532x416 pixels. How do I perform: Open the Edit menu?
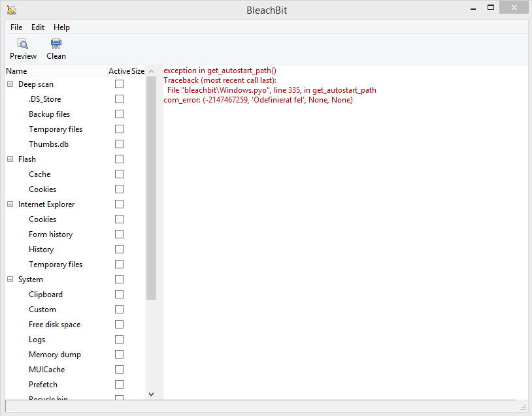click(x=37, y=27)
